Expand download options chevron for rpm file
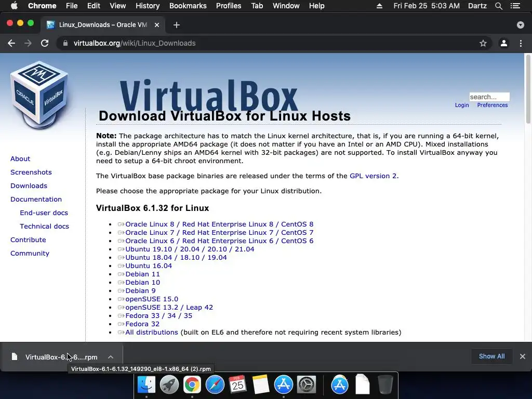This screenshot has width=532, height=399. tap(111, 357)
